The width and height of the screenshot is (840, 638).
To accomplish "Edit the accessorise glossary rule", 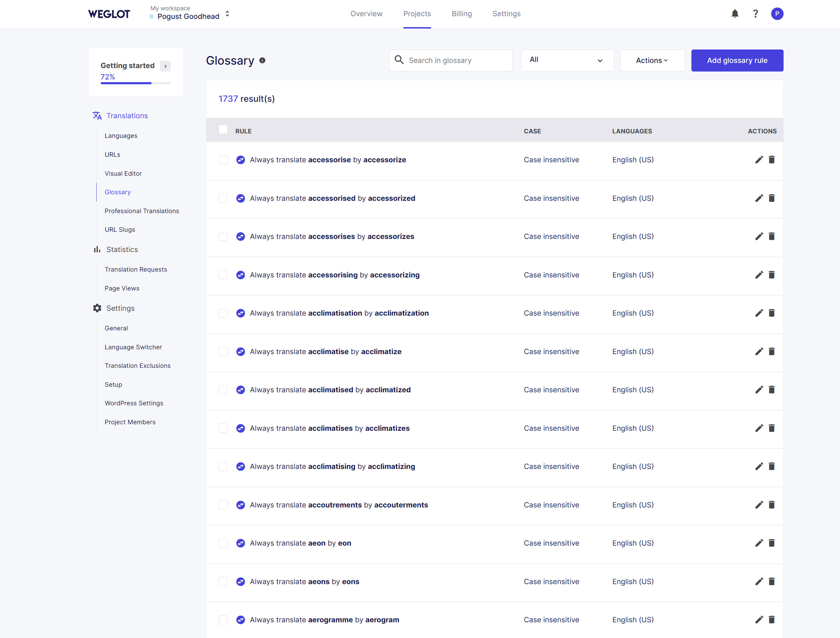I will (759, 160).
